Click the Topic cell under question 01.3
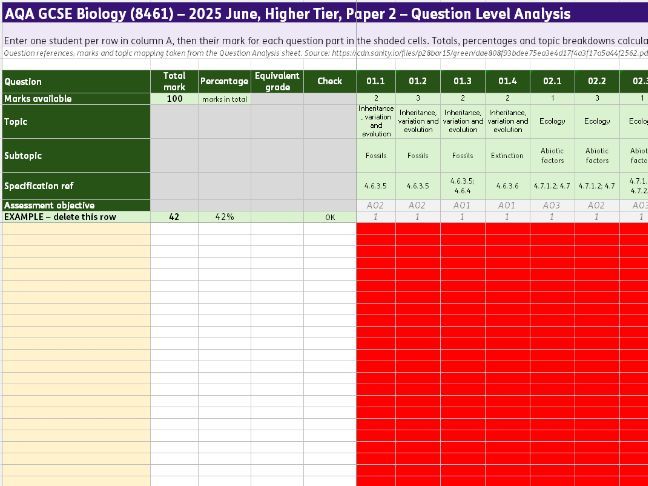 [463, 122]
